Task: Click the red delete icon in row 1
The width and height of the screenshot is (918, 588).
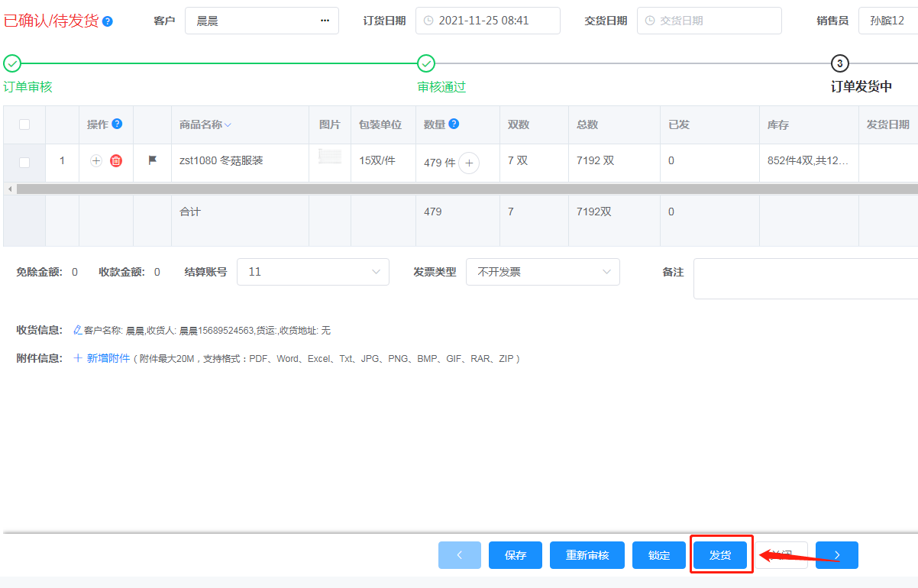Action: [116, 161]
